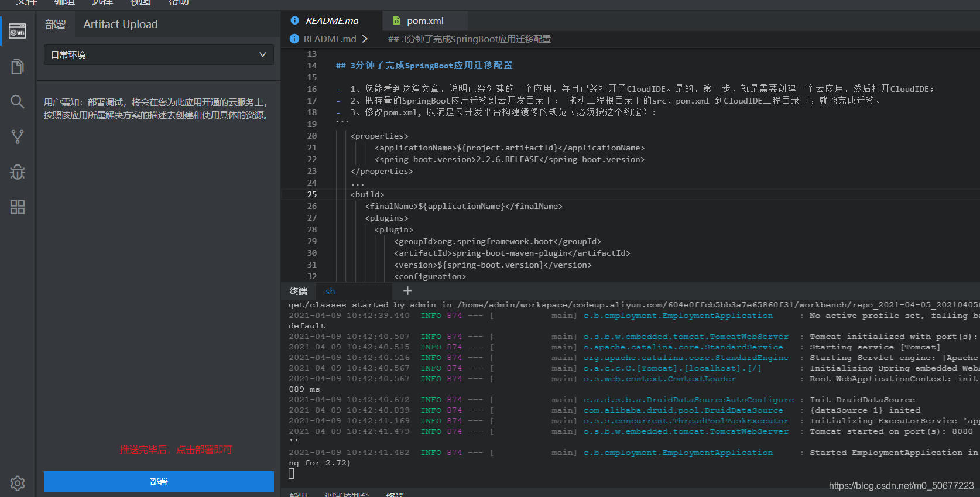Click the README.md tab info icon
The height and width of the screenshot is (497, 980).
click(x=295, y=20)
